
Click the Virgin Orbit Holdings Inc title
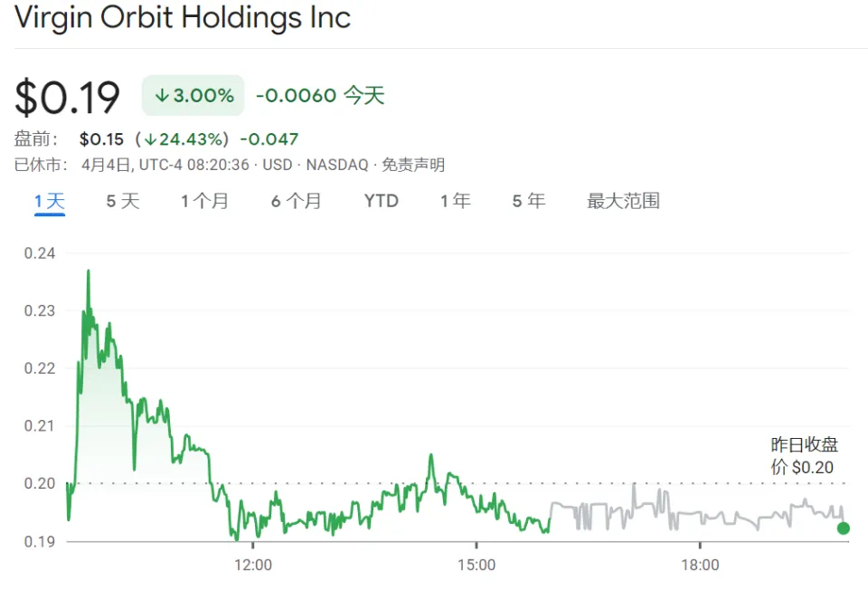coord(182,18)
